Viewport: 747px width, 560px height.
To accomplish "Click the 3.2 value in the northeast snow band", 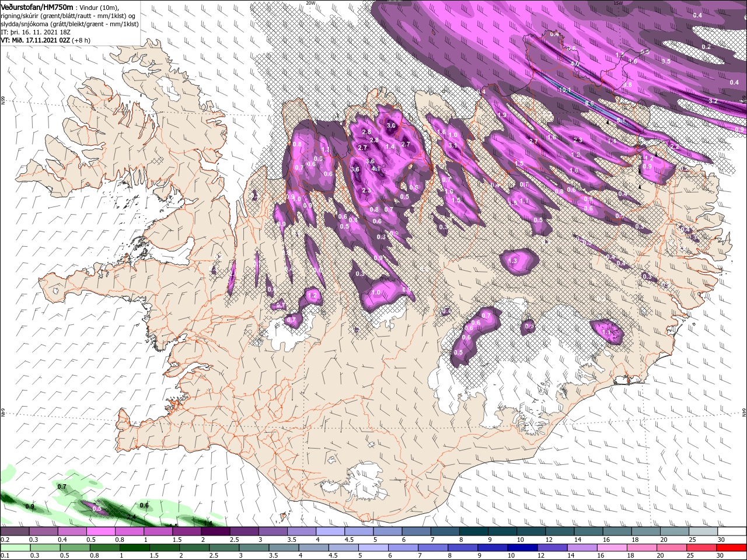I will pos(713,101).
